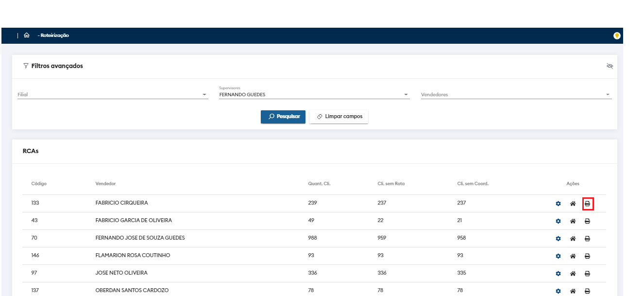Open the Vendedores dropdown
The image size is (644, 296).
tap(515, 95)
